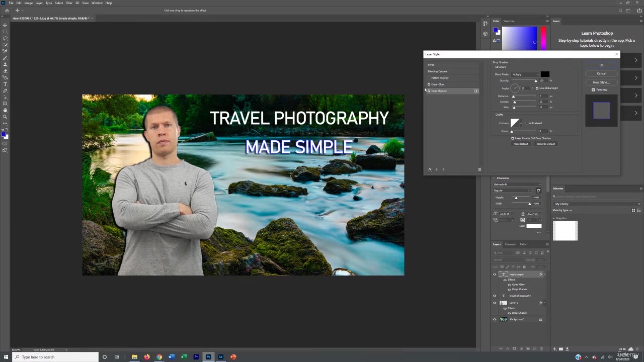Hide the Background layer
The width and height of the screenshot is (644, 362).
coord(495,319)
